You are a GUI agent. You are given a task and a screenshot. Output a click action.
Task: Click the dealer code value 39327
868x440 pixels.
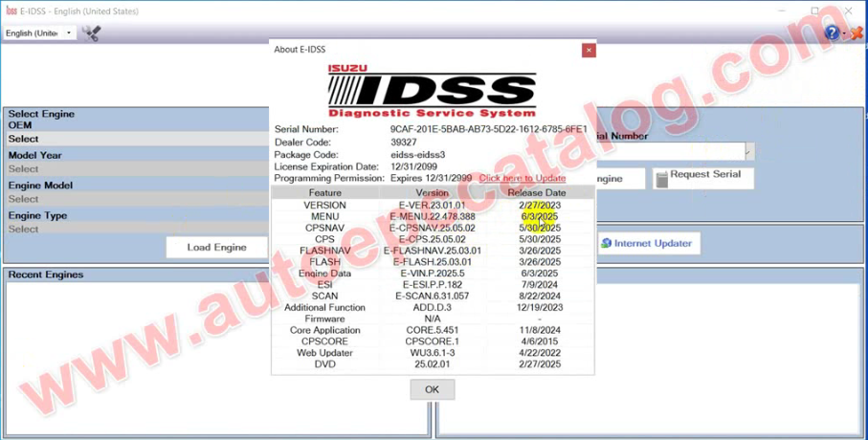point(404,143)
